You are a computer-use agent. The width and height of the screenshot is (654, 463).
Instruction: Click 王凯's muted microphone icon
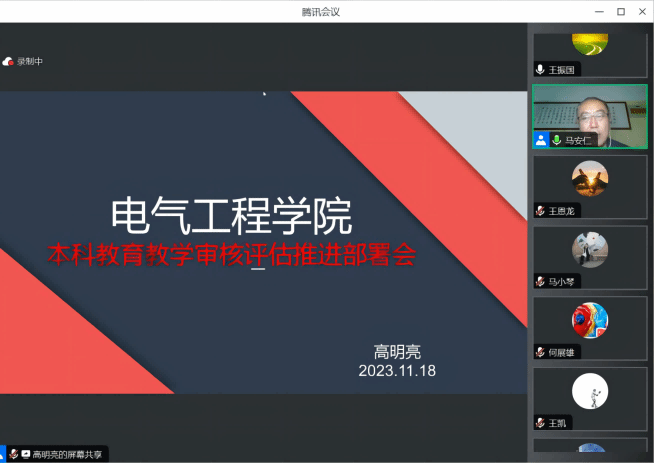[540, 423]
